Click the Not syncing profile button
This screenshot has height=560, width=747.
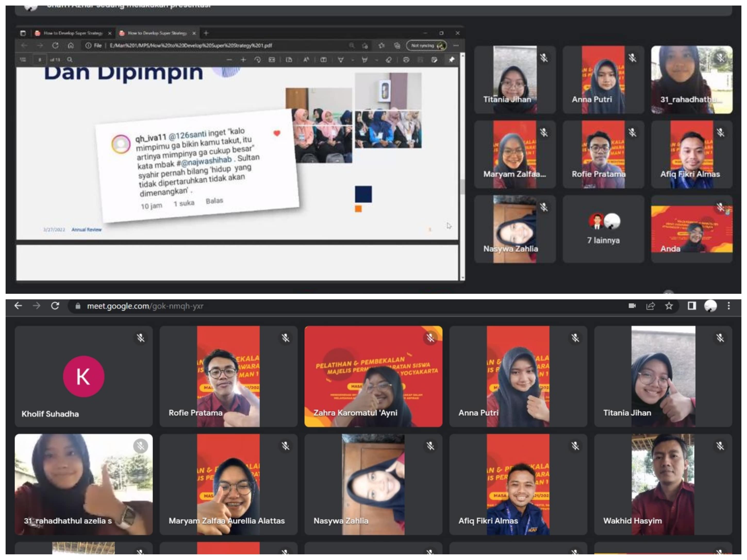[x=426, y=46]
